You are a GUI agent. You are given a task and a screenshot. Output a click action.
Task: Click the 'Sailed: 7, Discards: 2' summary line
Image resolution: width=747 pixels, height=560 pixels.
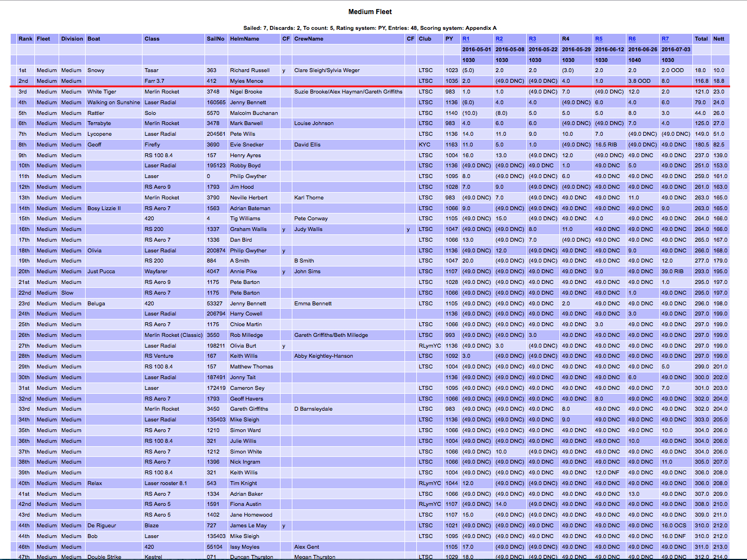click(370, 28)
